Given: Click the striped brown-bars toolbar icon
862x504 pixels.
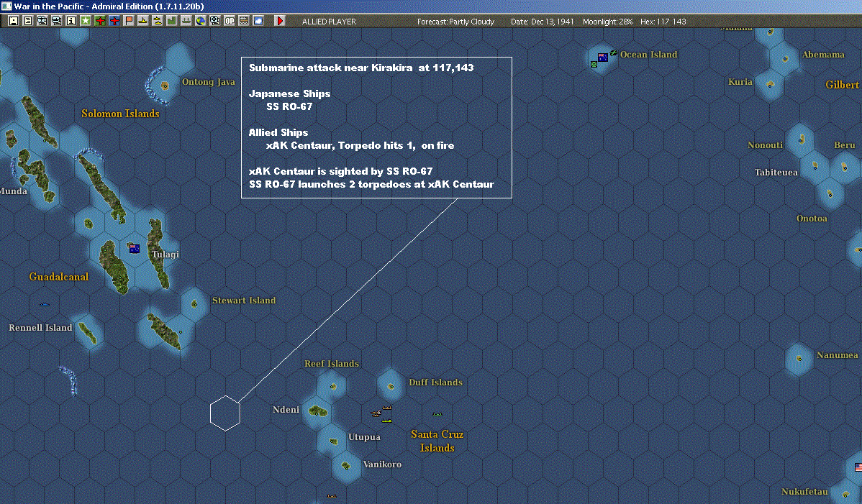Looking at the screenshot, I should coord(243,21).
